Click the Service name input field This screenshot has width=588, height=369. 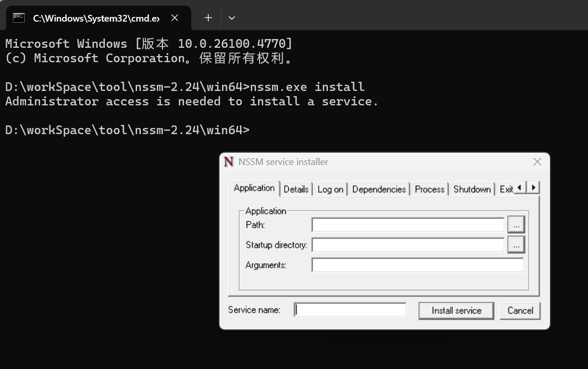(350, 309)
